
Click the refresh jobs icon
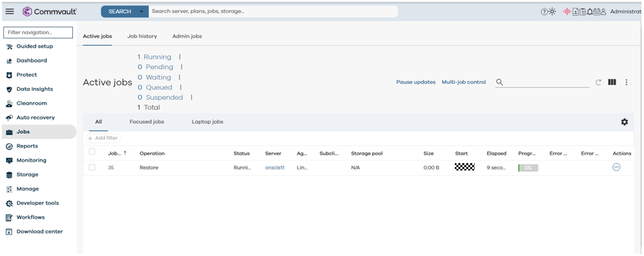(x=598, y=82)
